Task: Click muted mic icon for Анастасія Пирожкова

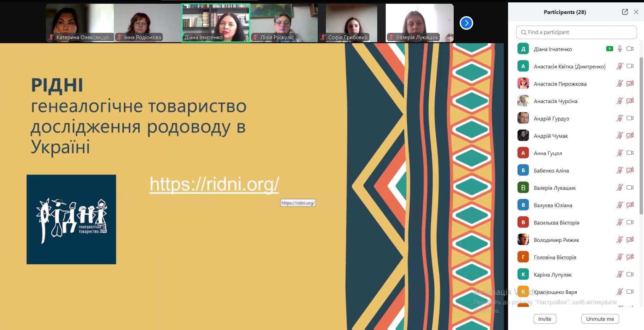Action: [620, 84]
